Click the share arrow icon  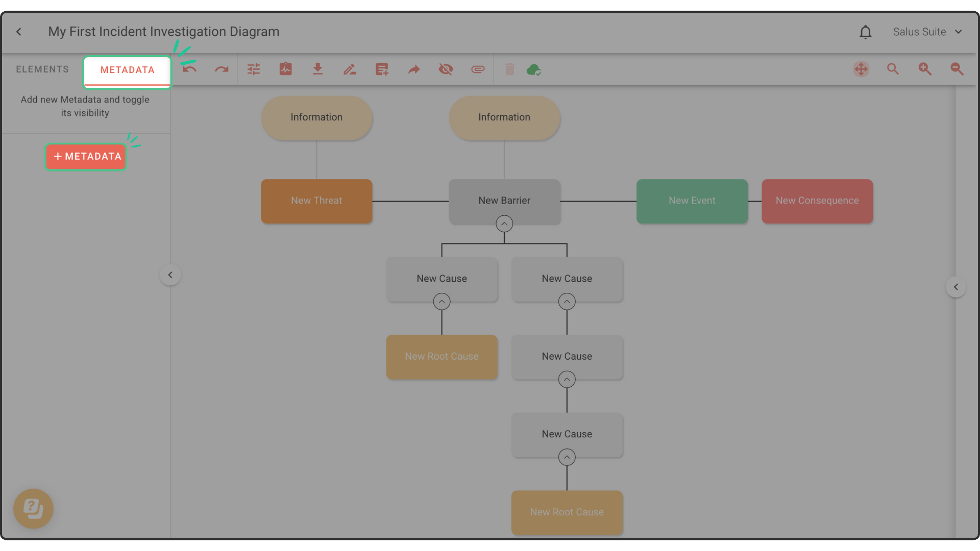(414, 69)
